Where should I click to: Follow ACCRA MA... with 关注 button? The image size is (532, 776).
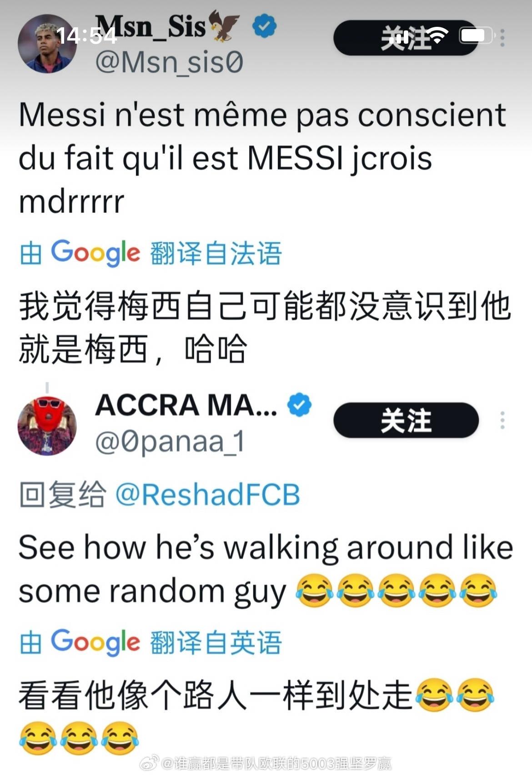[406, 420]
